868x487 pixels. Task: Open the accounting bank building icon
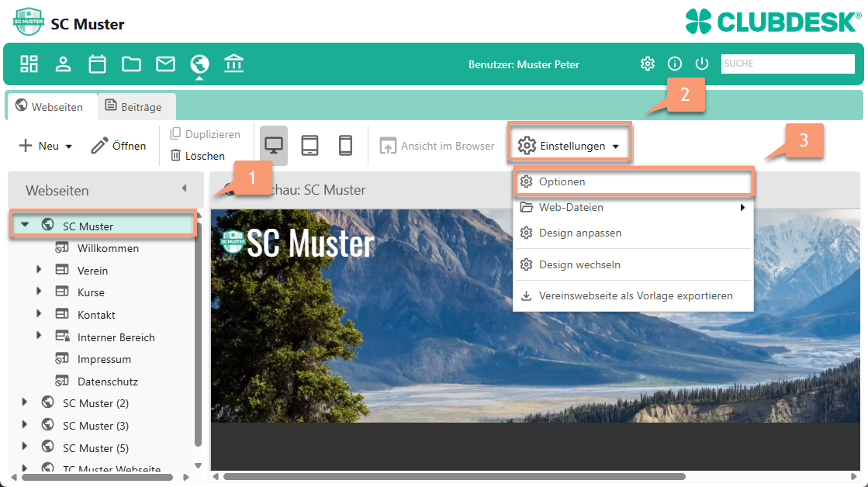(x=233, y=64)
